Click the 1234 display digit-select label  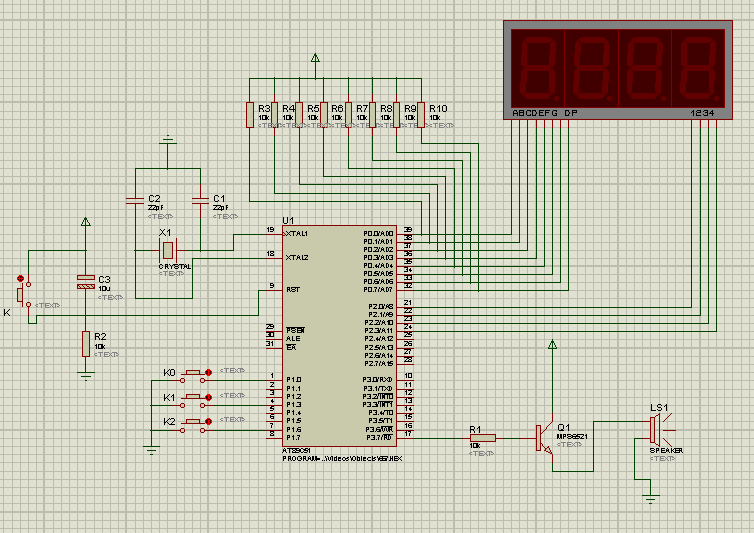click(703, 113)
